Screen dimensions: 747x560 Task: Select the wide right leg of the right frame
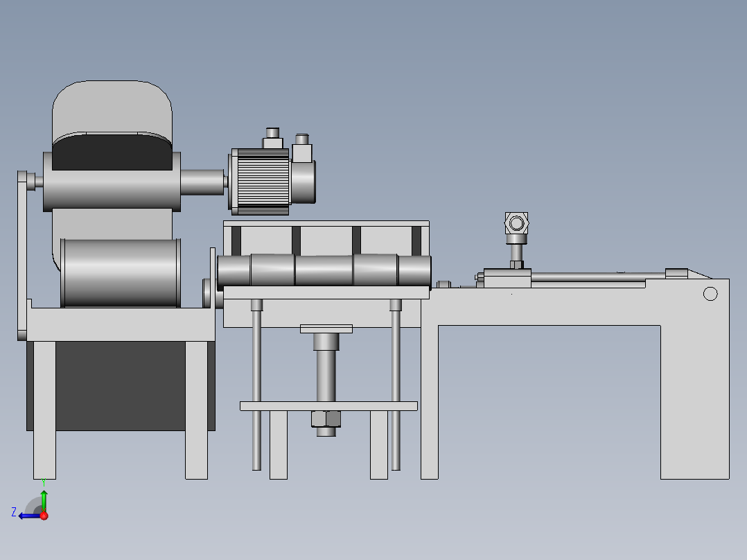coord(694,402)
